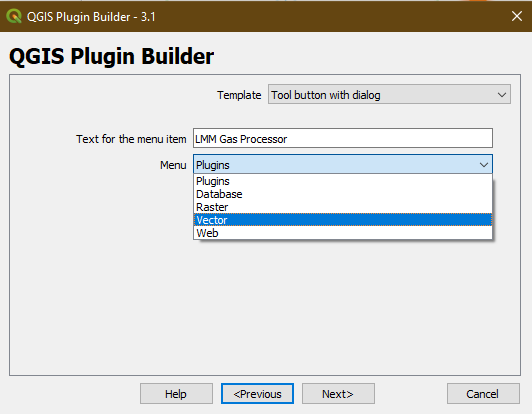This screenshot has height=414, width=532.
Task: Open the Template combo box
Action: (x=389, y=94)
